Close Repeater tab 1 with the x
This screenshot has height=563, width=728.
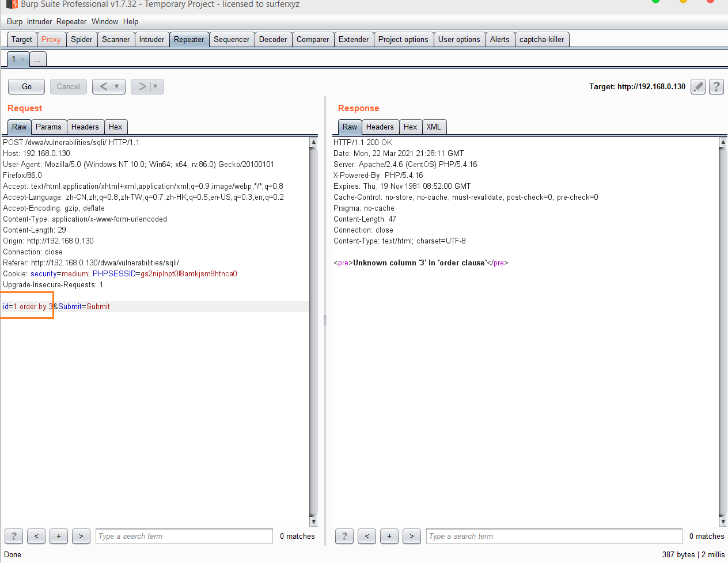[x=22, y=59]
